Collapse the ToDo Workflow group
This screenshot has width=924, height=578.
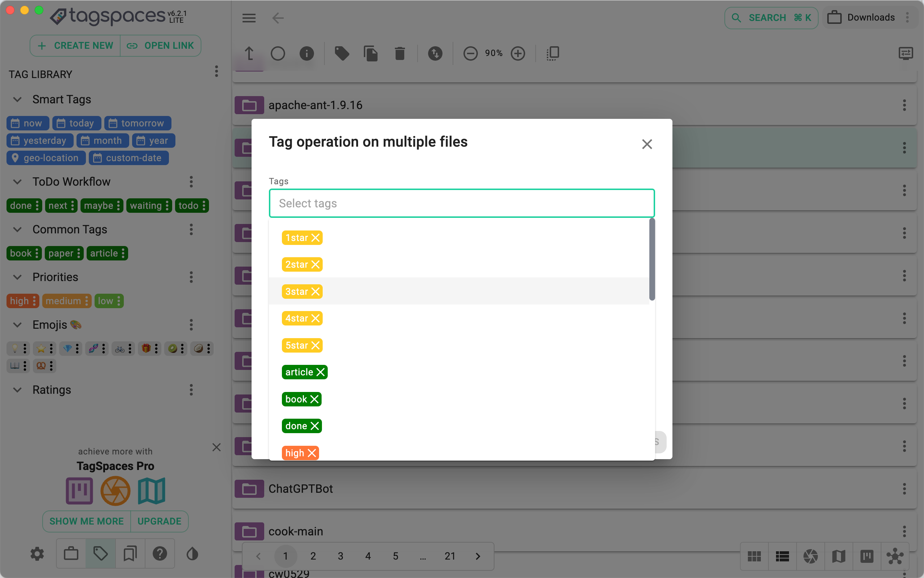17,182
